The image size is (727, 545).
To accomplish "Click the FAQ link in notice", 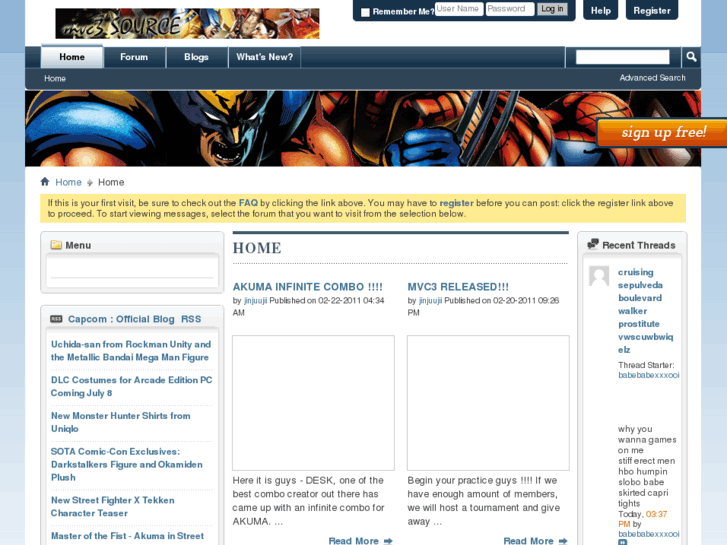I will [248, 203].
